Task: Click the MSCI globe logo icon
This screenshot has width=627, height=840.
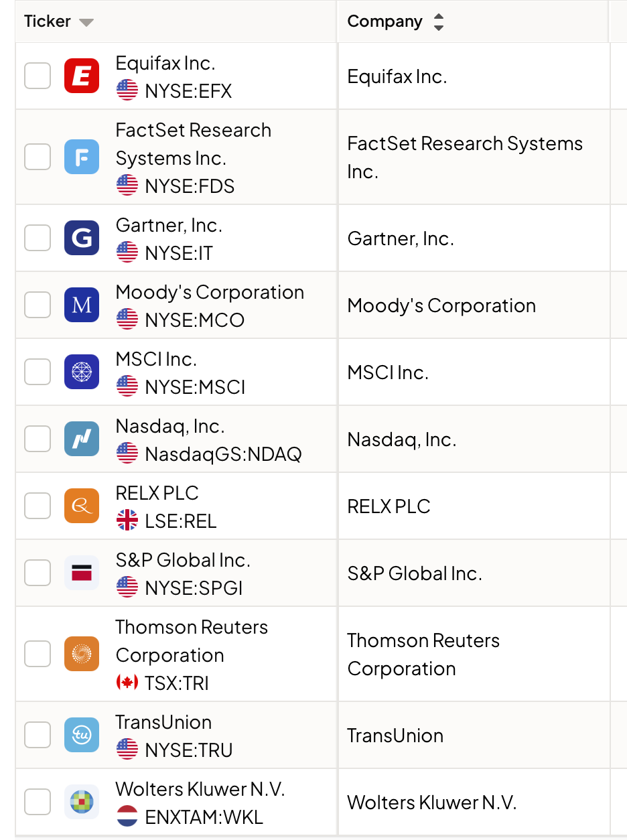Action: tap(82, 372)
